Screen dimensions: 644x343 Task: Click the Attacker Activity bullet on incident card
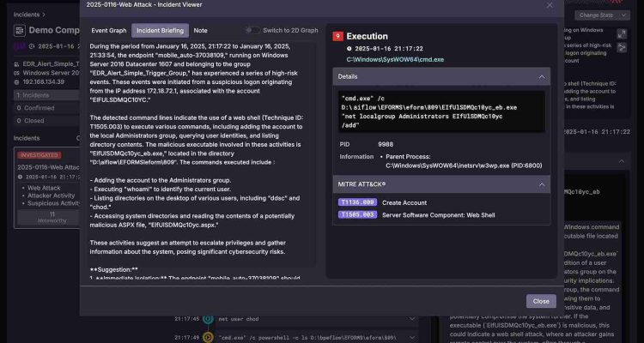coord(52,196)
